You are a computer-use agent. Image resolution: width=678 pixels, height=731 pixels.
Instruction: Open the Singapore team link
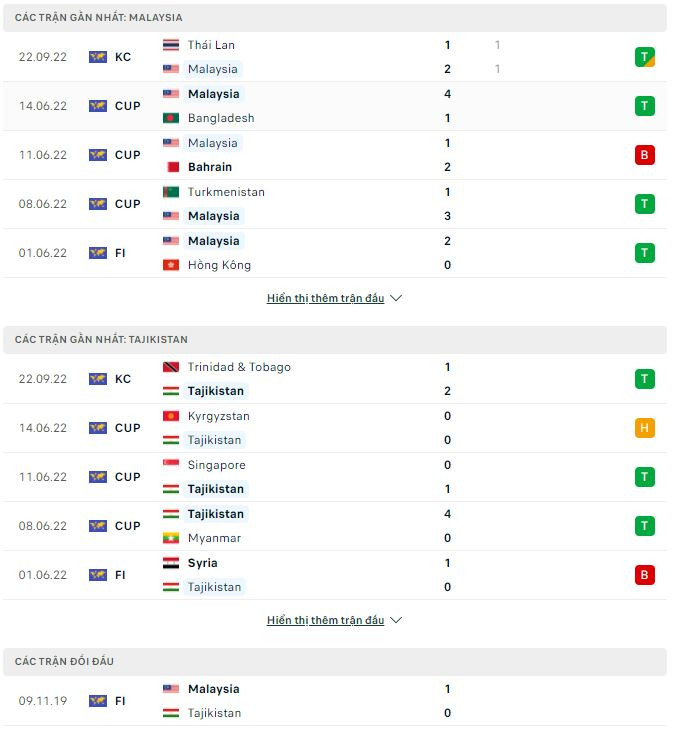tap(216, 465)
